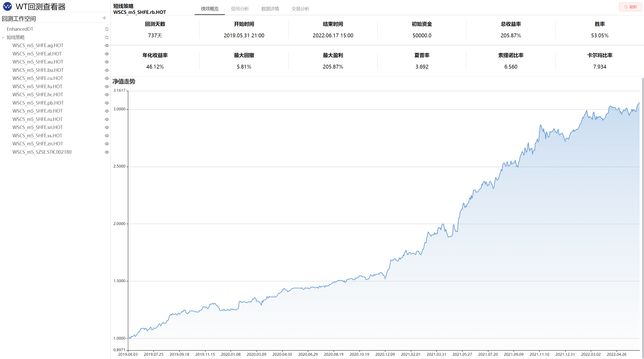This screenshot has width=644, height=359.
Task: Collapse the 短线策略 tree folder
Action: tap(3, 38)
